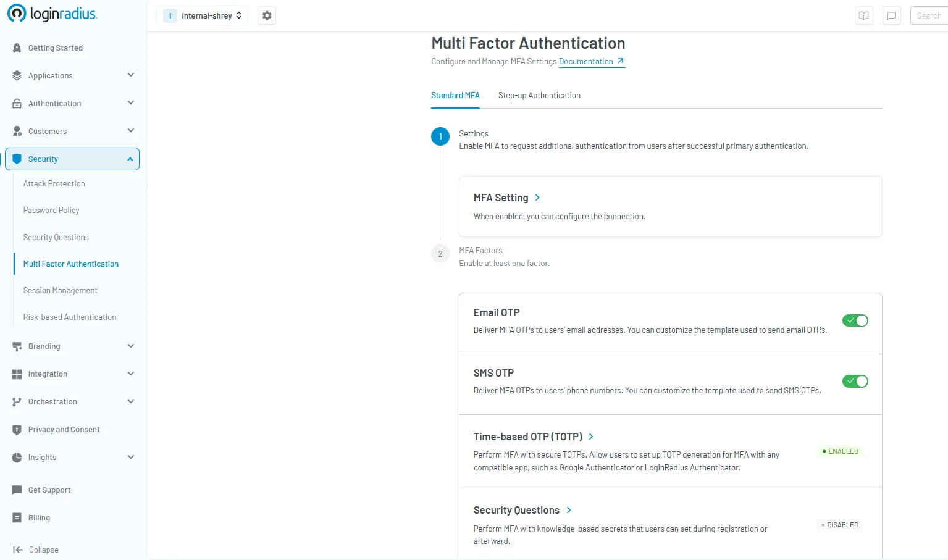
Task: Switch to the Step-up Authentication tab
Action: click(x=539, y=95)
